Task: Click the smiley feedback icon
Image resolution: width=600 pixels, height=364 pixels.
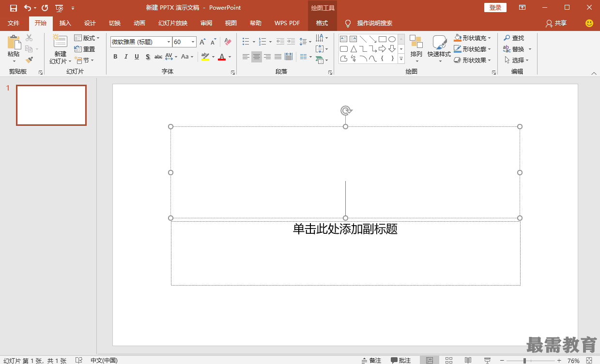Action: click(589, 23)
